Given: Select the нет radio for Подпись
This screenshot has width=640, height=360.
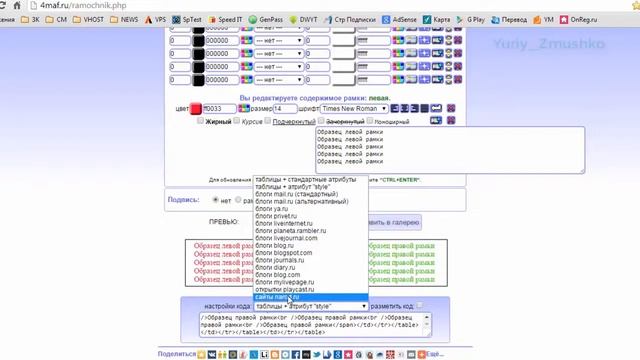Looking at the screenshot, I should [216, 200].
